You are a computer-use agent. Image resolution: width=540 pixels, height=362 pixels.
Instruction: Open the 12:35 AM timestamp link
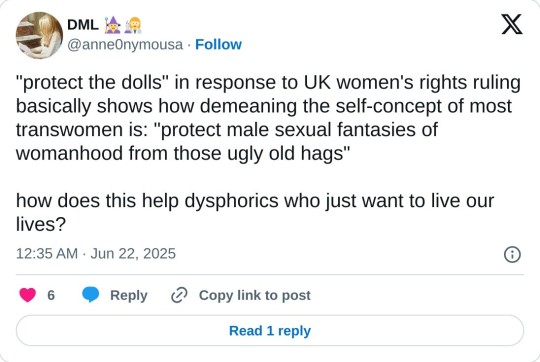(x=47, y=254)
